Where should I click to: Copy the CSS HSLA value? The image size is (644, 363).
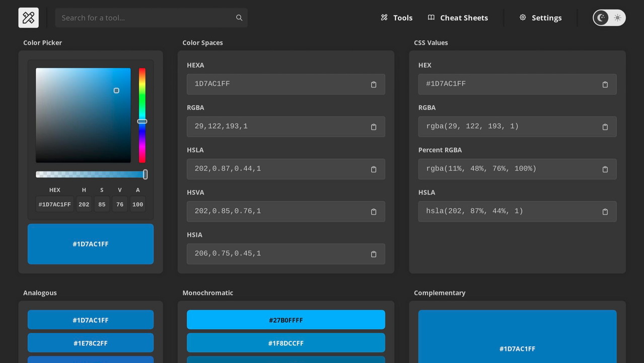(x=605, y=212)
